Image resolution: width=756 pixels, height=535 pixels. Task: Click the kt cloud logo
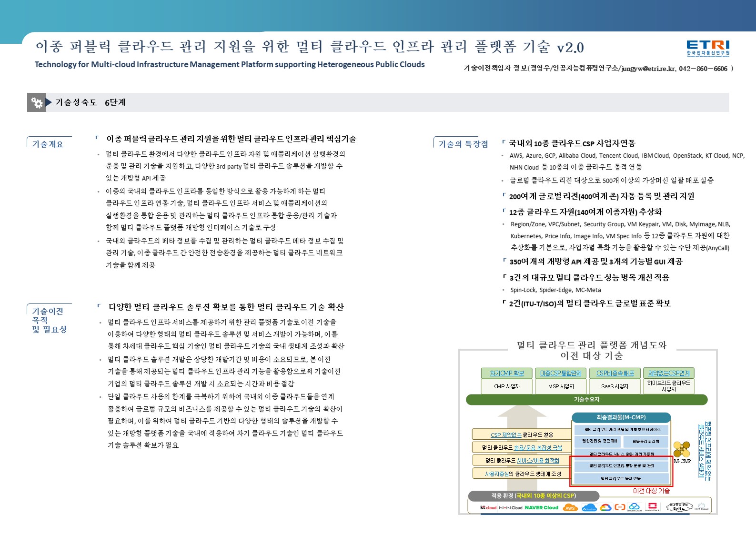click(x=488, y=508)
